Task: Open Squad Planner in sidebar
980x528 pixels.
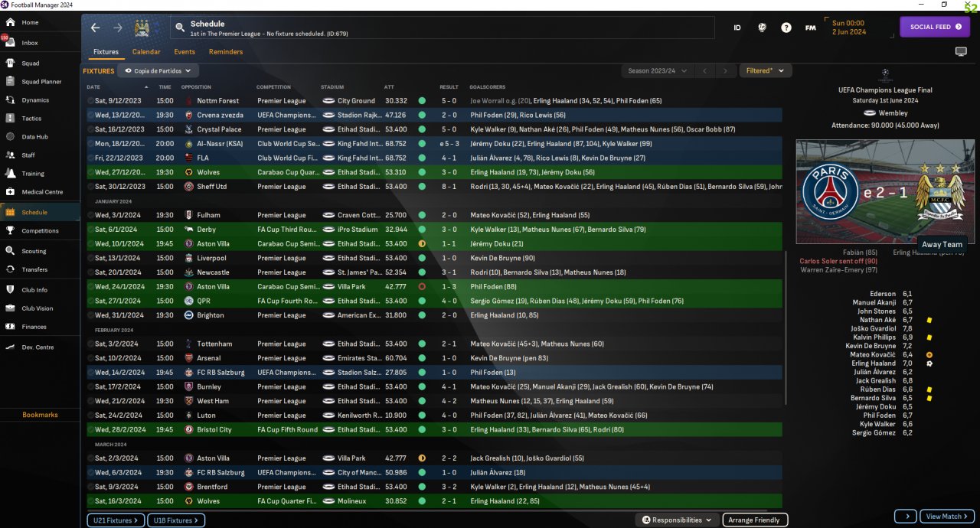Action: [40, 82]
